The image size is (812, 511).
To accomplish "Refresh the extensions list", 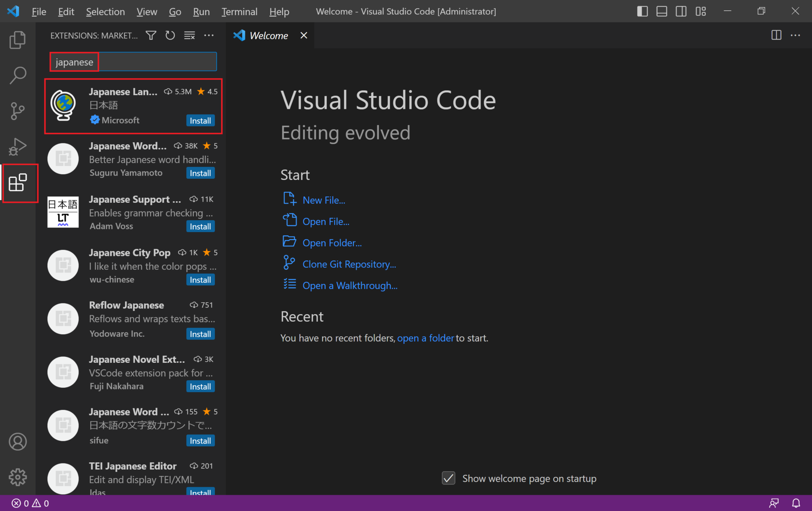I will [170, 36].
